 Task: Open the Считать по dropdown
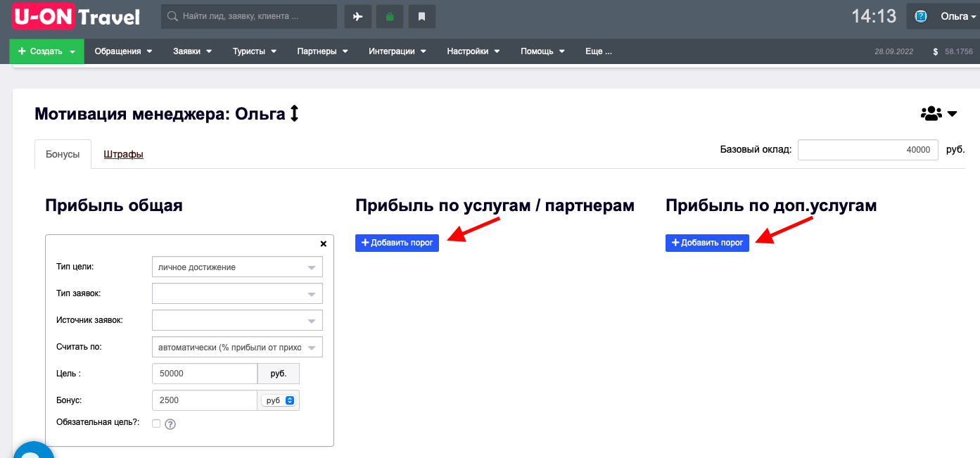pos(237,348)
